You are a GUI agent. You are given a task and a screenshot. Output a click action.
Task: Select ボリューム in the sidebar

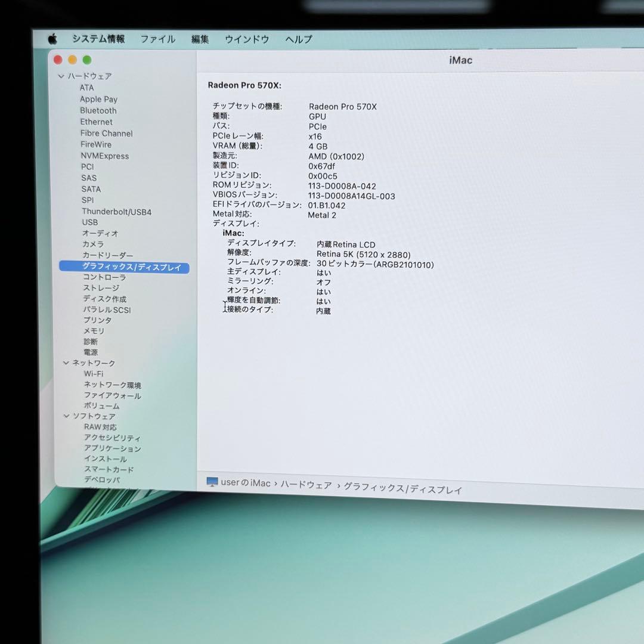(102, 406)
